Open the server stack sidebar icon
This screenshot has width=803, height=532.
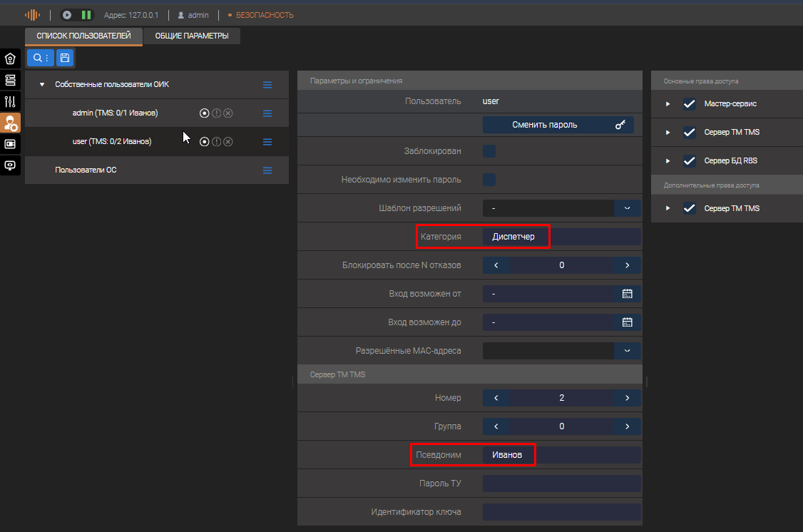(x=10, y=80)
